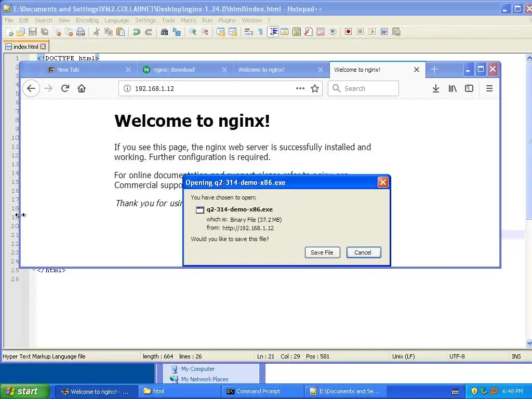Click the 192.168.1.12 address bar
This screenshot has height=399, width=532.
220,88
